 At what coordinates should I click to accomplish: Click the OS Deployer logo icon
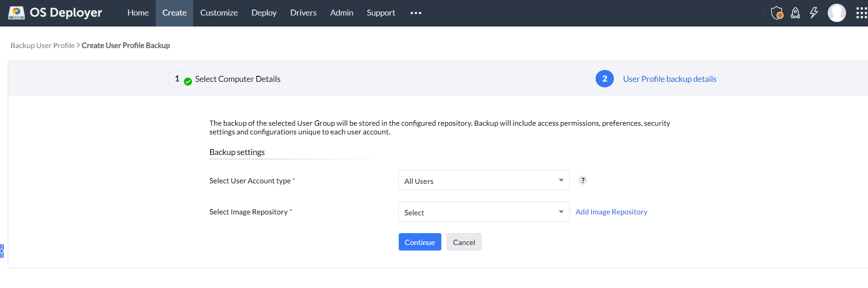click(16, 13)
